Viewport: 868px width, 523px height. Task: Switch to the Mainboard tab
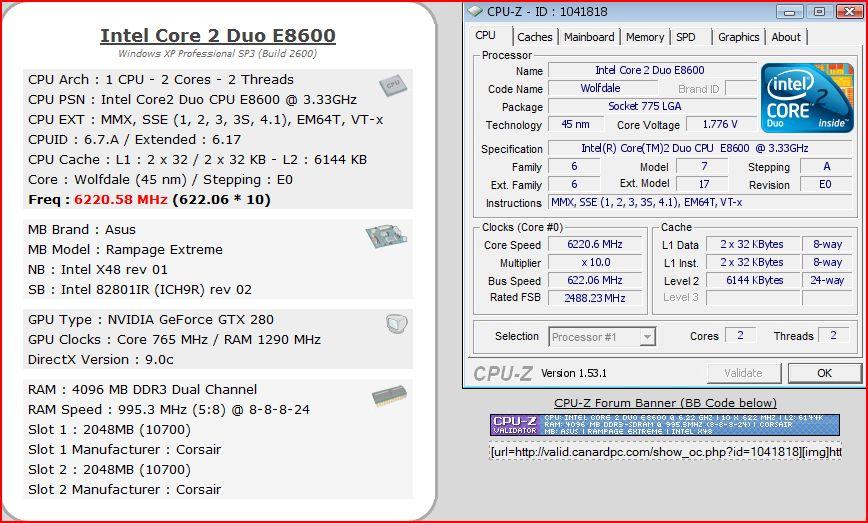tap(589, 37)
